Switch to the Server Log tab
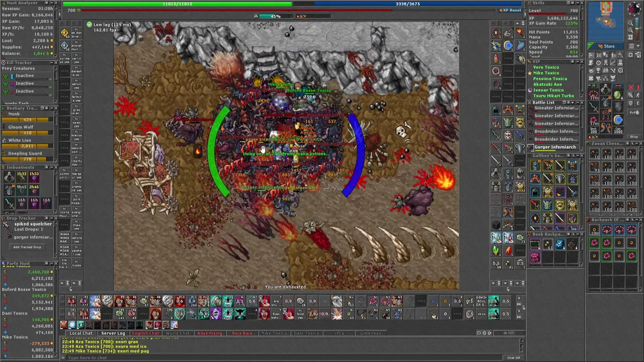The width and height of the screenshot is (644, 362). [113, 333]
